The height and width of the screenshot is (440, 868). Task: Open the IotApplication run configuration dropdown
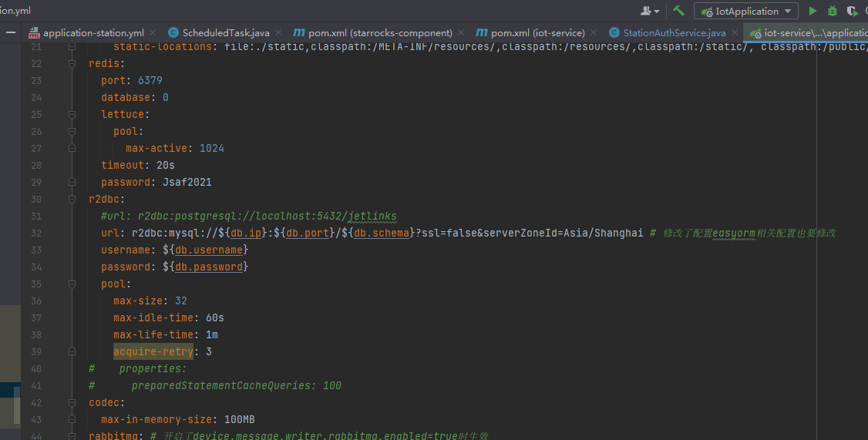point(745,11)
